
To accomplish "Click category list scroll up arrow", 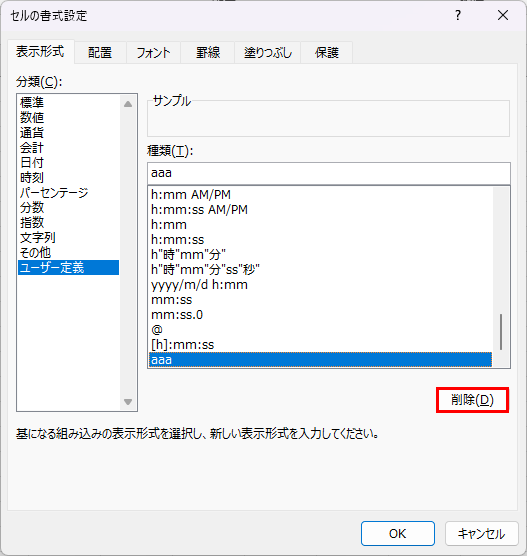I will click(128, 104).
